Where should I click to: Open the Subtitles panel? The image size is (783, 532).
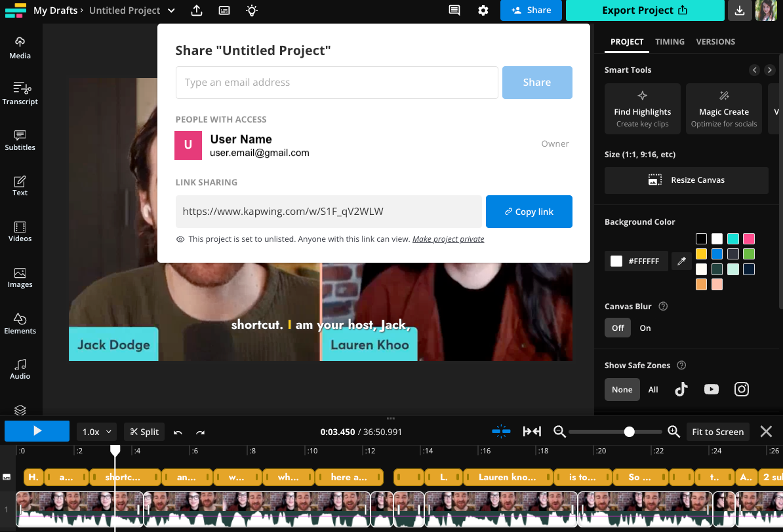pos(20,140)
